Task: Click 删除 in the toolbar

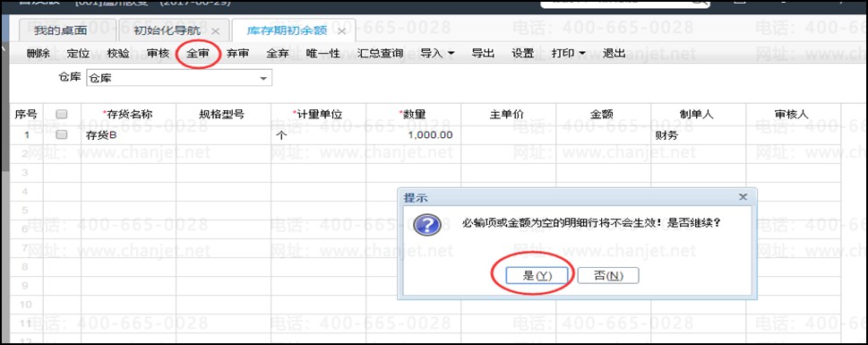Action: pyautogui.click(x=38, y=54)
